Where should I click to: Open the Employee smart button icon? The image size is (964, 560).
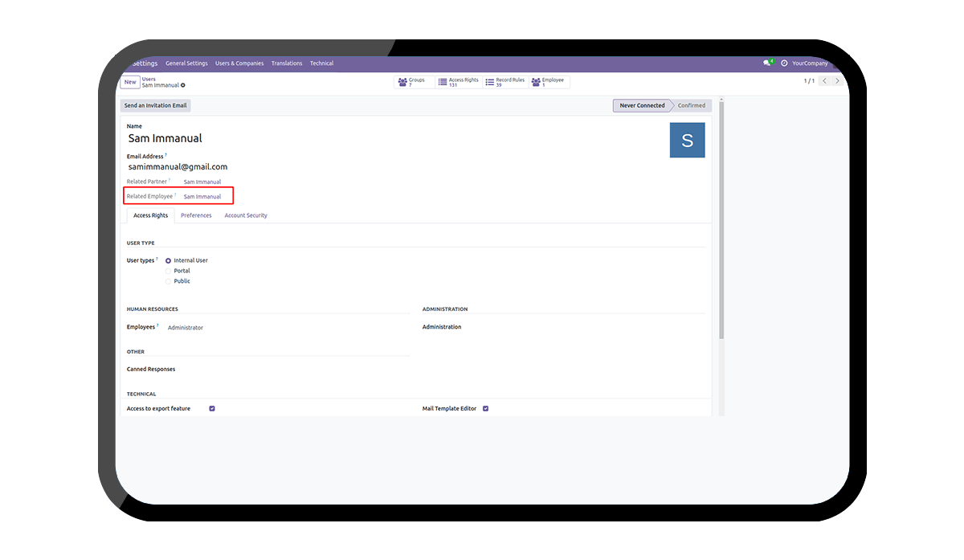pos(536,82)
